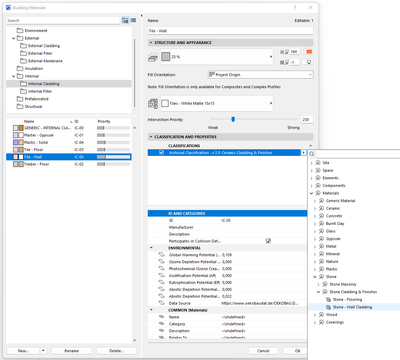Click the Global Warming Potential link icon
Screen dimensions: 400x360
162,255
